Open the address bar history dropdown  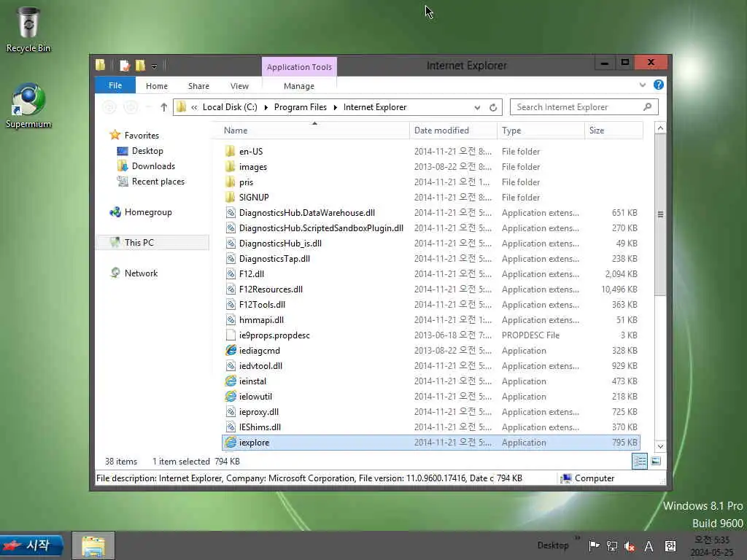[477, 108]
